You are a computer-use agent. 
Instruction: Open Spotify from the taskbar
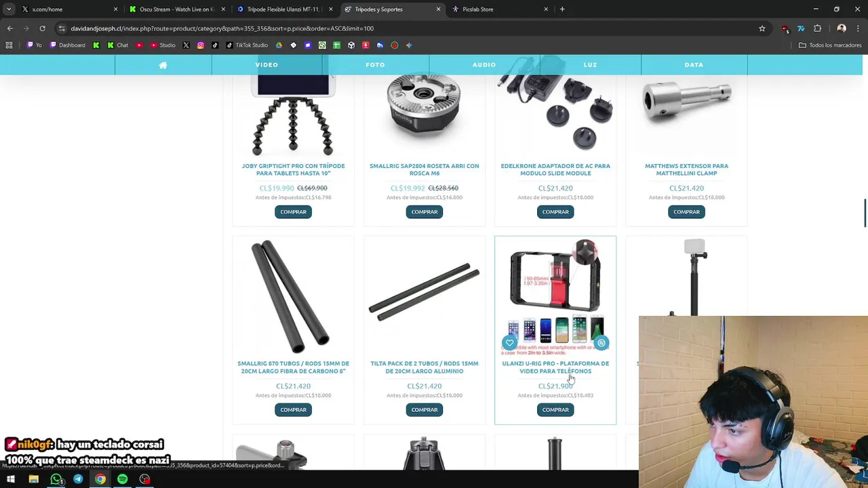click(122, 480)
